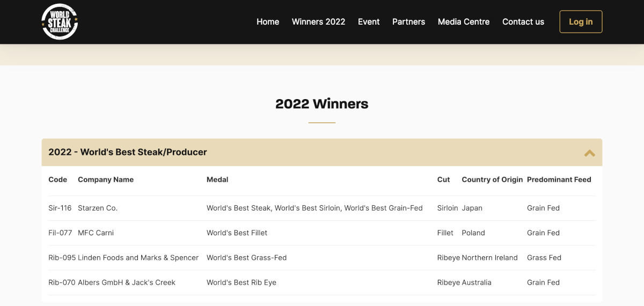Image resolution: width=644 pixels, height=306 pixels.
Task: Click the World's Best Rib Eye medal
Action: coord(241,282)
